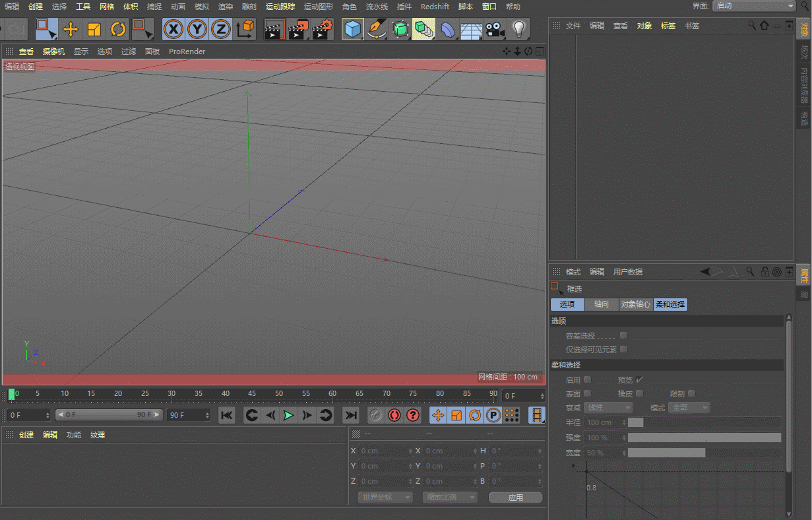
Task: Switch to the 轴向 tab
Action: (601, 304)
